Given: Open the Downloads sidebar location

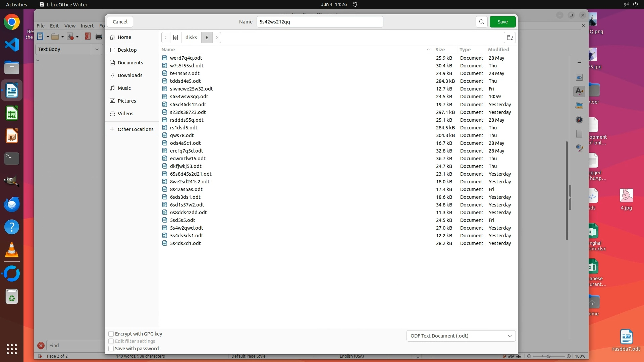Looking at the screenshot, I should [x=130, y=75].
